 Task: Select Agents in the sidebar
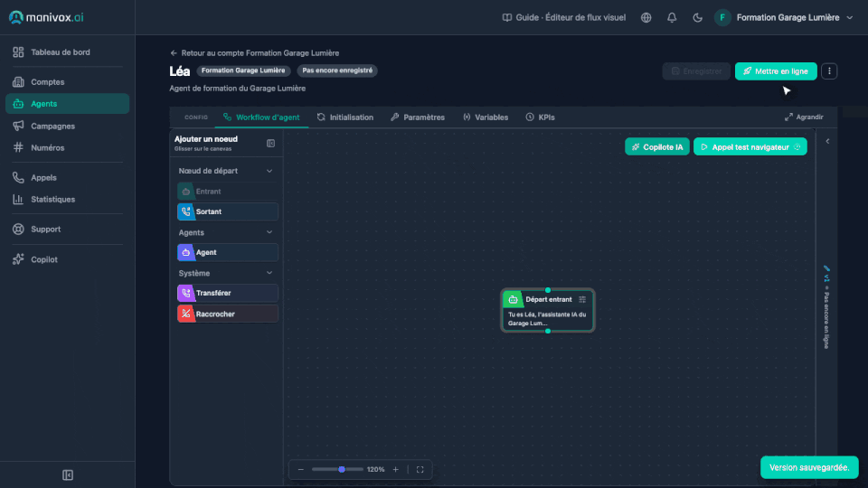point(67,103)
